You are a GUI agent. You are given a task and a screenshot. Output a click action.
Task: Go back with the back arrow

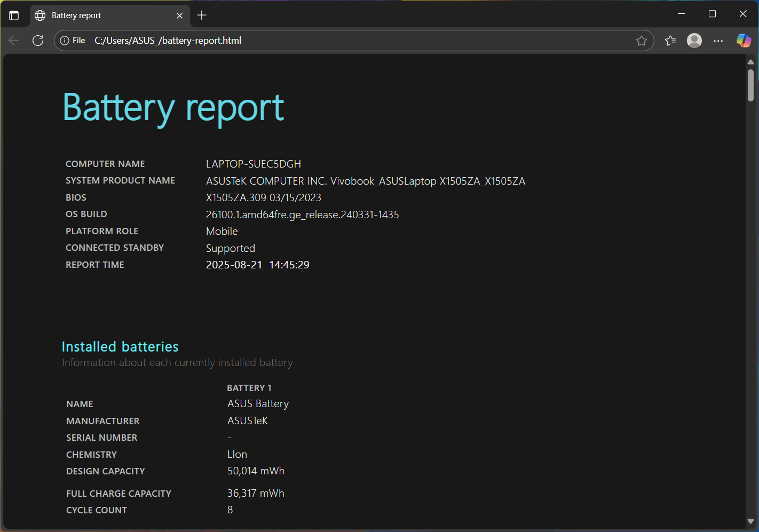click(x=14, y=41)
